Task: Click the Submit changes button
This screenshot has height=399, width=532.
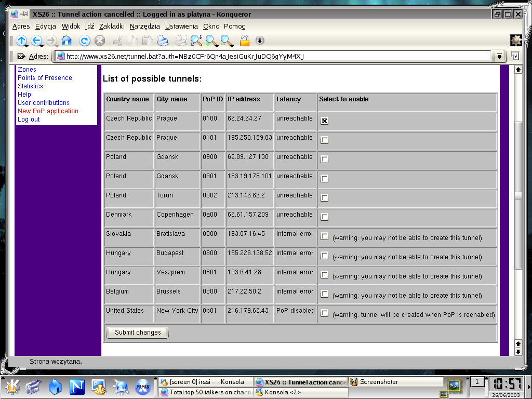Action: point(137,332)
